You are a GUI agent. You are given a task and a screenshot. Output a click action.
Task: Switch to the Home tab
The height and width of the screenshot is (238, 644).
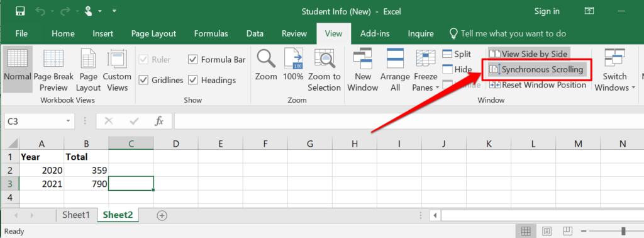point(63,34)
